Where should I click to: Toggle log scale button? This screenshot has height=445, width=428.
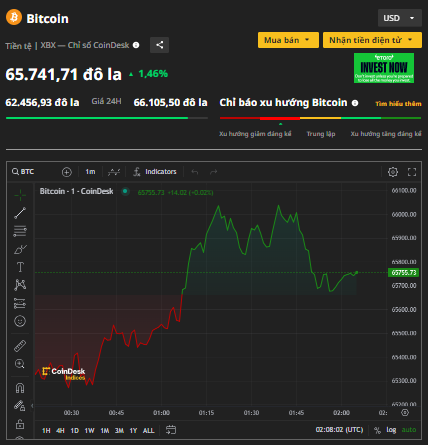click(391, 430)
